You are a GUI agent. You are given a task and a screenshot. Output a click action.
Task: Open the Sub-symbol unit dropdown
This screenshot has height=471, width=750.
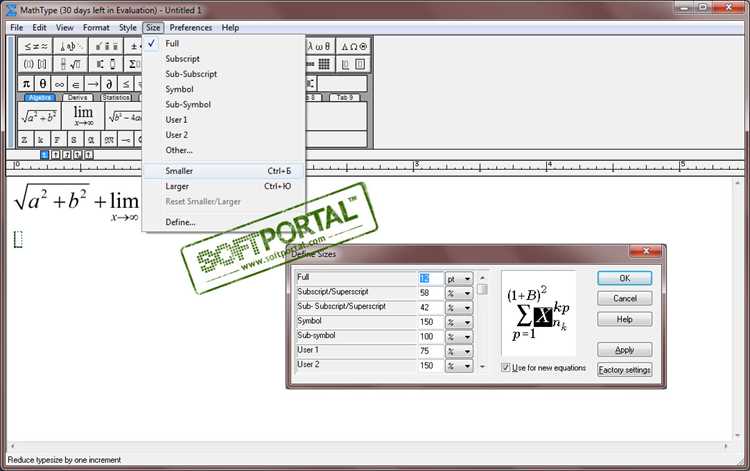pyautogui.click(x=459, y=337)
